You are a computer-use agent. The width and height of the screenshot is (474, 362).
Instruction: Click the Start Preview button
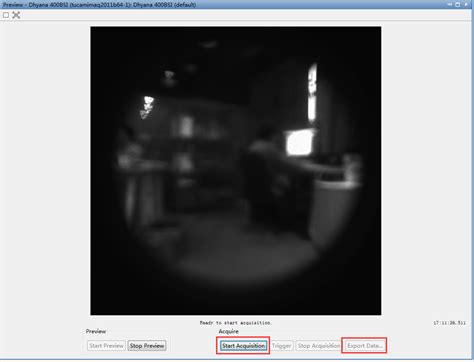[x=106, y=346]
